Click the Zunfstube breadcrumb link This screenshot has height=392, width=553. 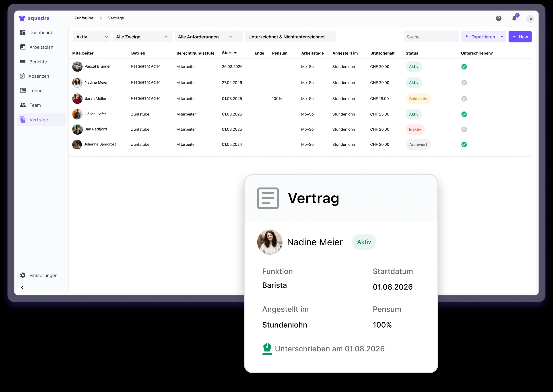coord(84,18)
